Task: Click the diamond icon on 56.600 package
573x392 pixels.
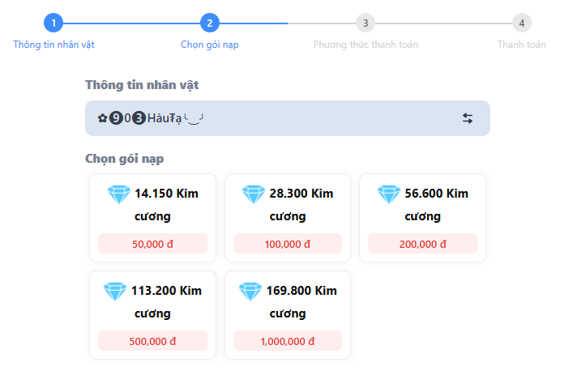Action: pyautogui.click(x=389, y=194)
